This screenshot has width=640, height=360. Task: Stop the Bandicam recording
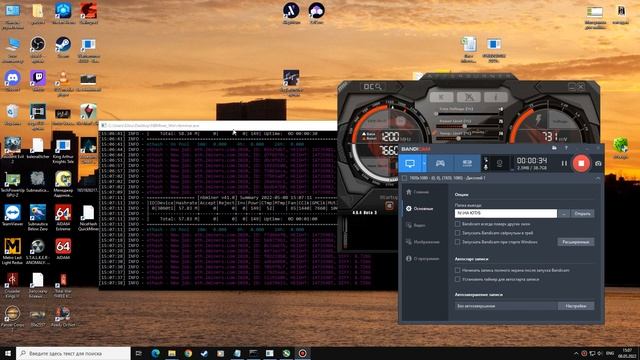pos(581,163)
